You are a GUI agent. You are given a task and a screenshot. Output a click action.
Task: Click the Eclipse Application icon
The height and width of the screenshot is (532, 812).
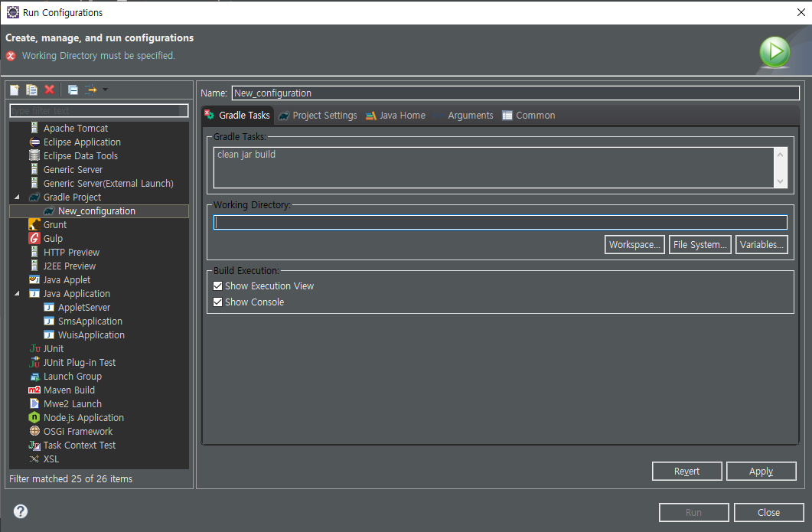(34, 142)
